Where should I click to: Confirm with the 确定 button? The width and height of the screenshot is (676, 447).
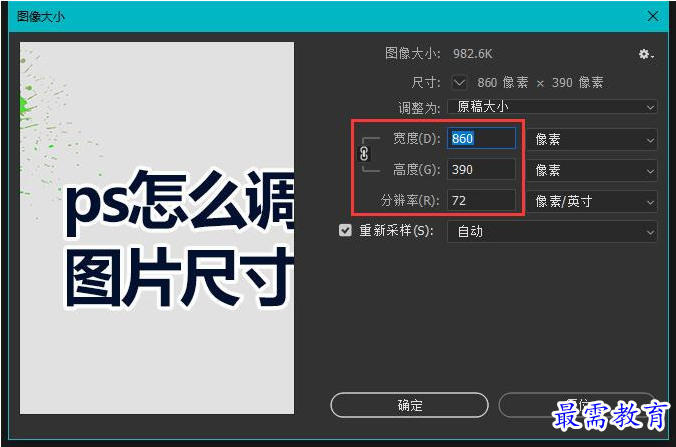tap(410, 405)
